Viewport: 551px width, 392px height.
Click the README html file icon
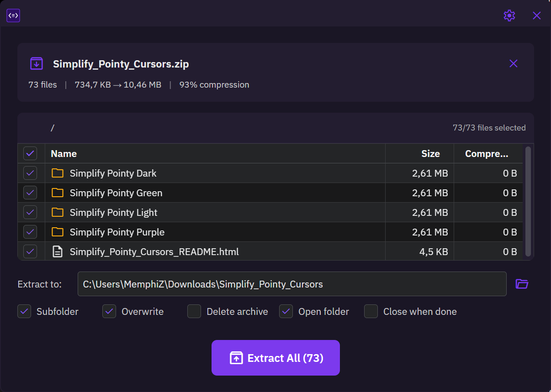pos(58,251)
